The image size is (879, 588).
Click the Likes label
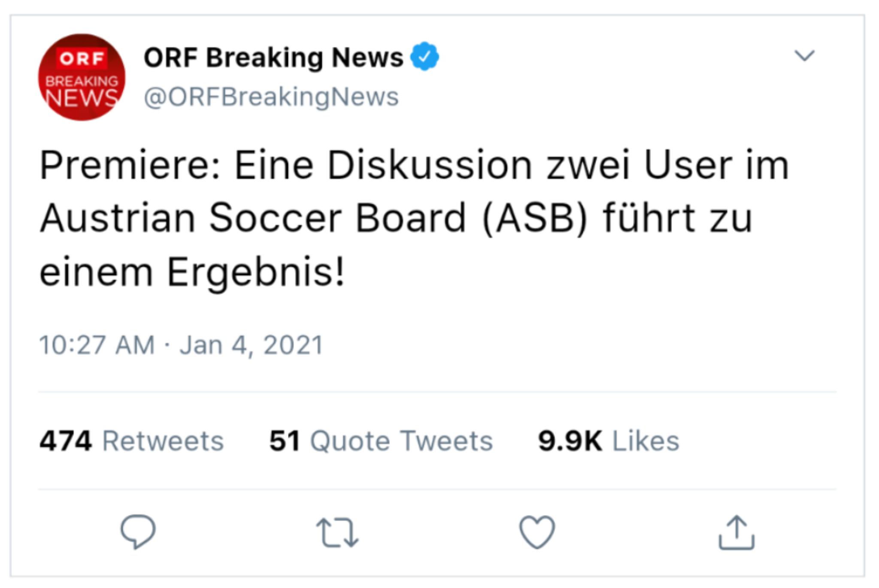point(646,441)
